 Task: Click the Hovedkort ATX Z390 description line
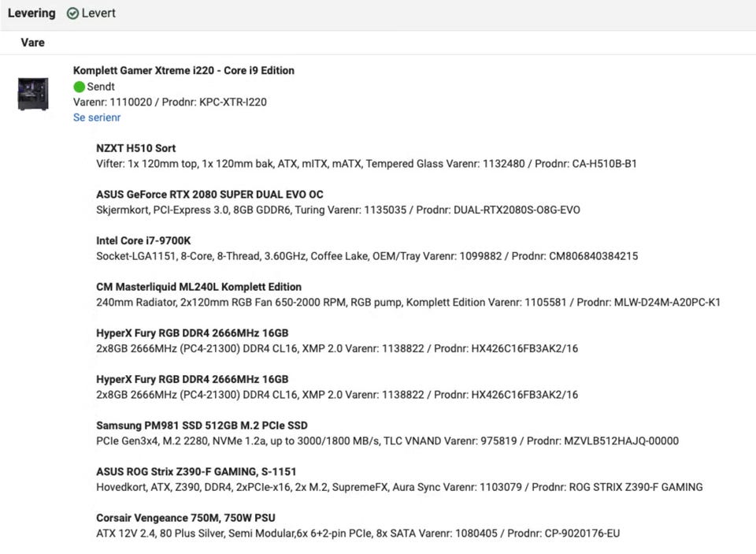[400, 487]
